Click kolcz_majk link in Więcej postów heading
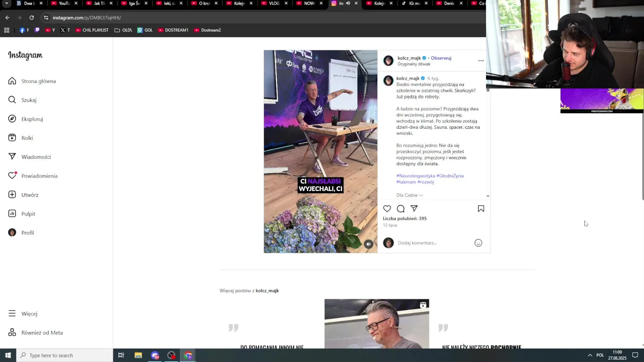Viewport: 644px width, 362px height. pos(267,291)
